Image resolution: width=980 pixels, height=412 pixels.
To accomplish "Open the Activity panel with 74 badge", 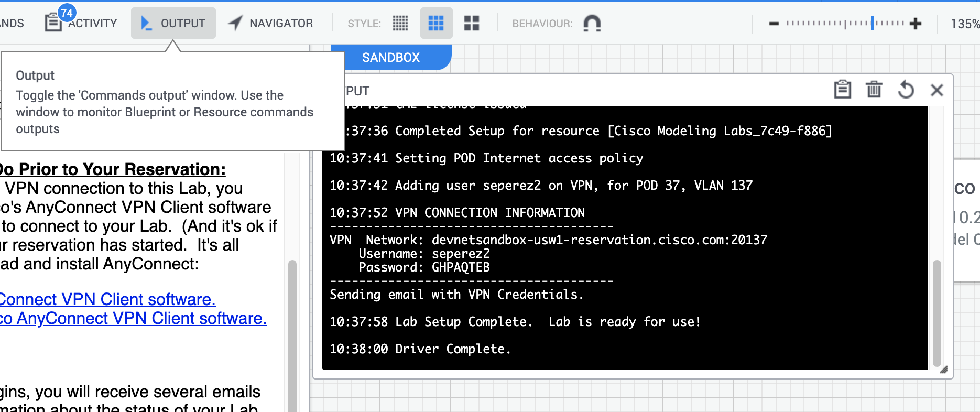I will coord(81,23).
